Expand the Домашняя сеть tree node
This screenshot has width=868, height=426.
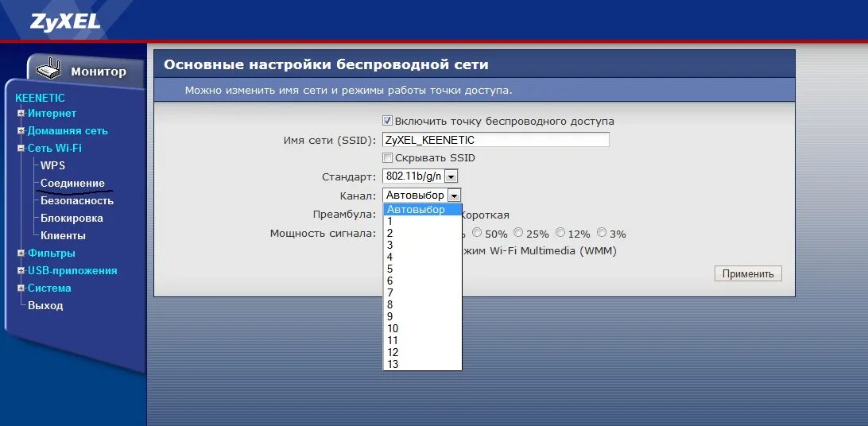tap(21, 131)
